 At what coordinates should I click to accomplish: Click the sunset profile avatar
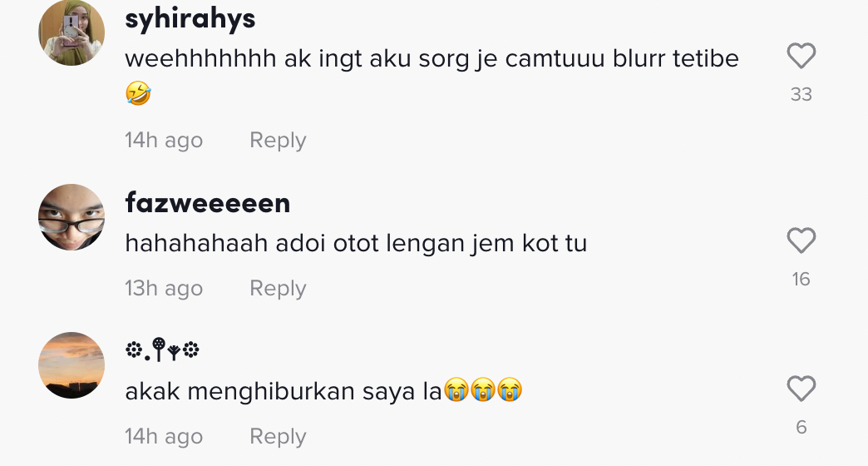click(x=72, y=365)
